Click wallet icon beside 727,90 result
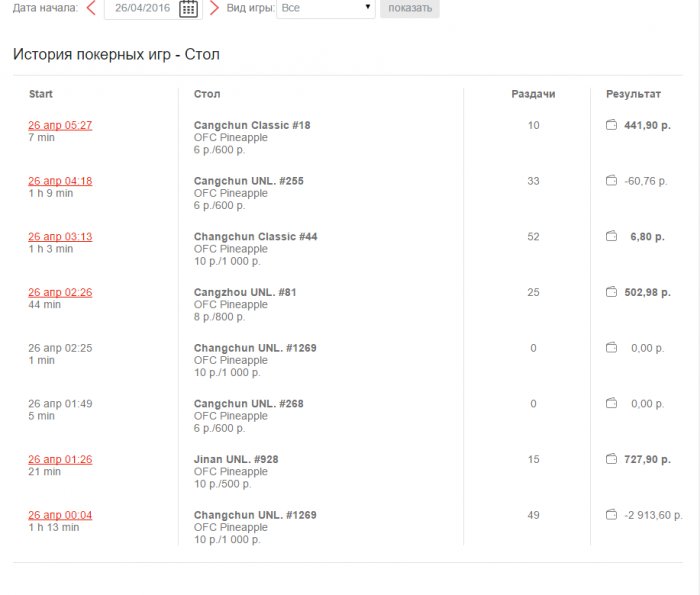 (x=612, y=459)
